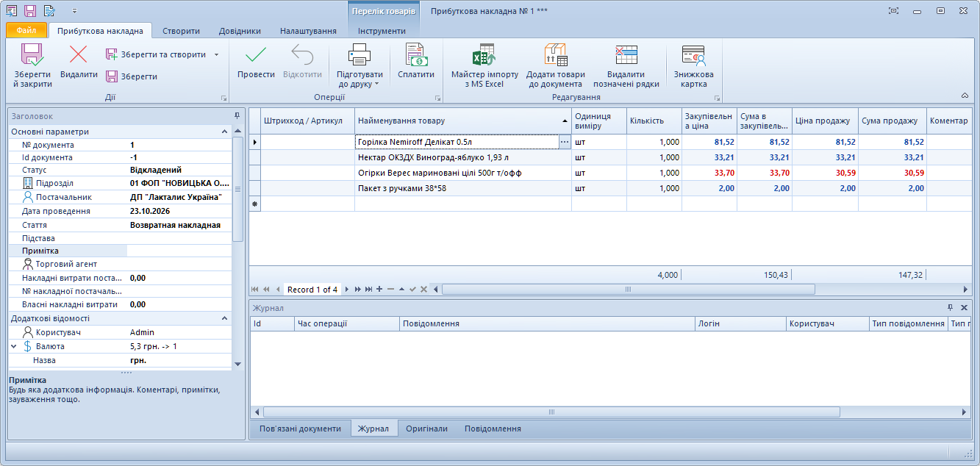Switch to the Пов'язані документи tab
Viewport: 980px width, 466px height.
click(300, 429)
